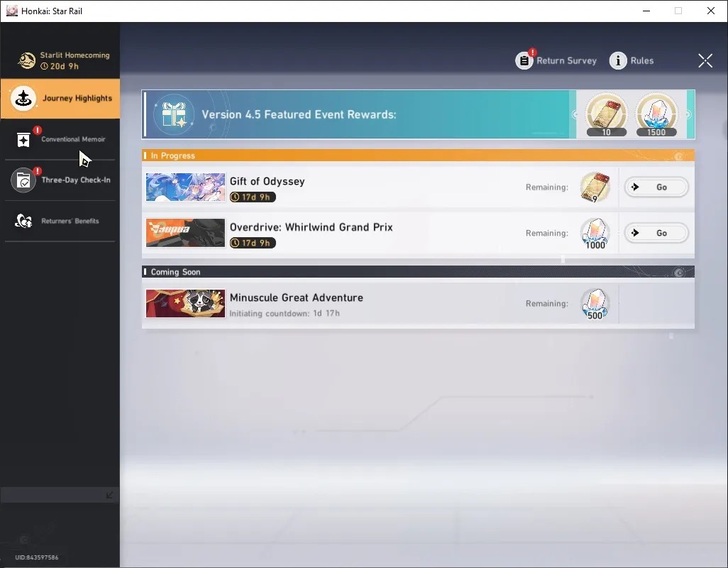Select the Journey Highlights tab

coord(60,99)
